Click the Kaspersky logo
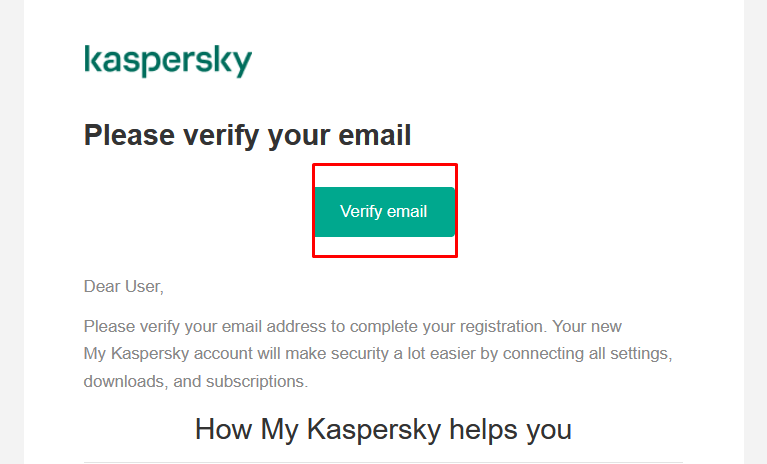 click(x=168, y=60)
